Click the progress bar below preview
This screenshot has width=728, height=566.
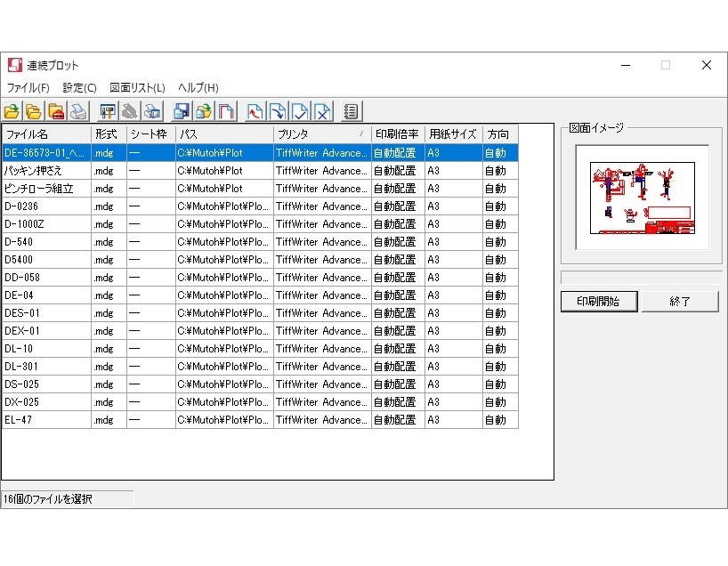tap(642, 277)
